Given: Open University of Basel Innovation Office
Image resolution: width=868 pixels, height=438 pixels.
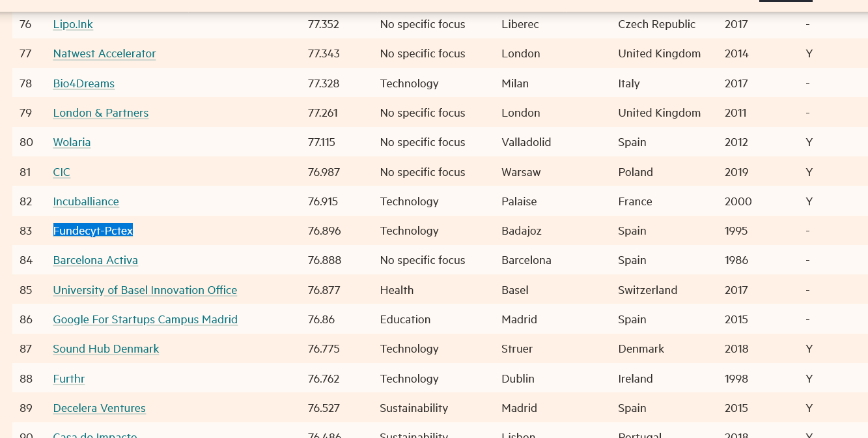Looking at the screenshot, I should click(x=145, y=290).
